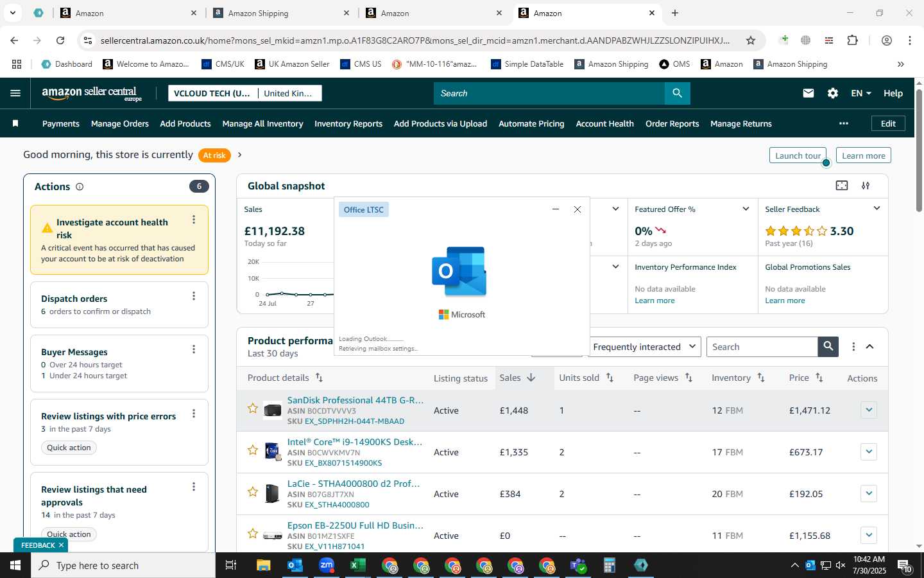Image resolution: width=924 pixels, height=578 pixels.
Task: Expand the Seller Feedback card dropdown
Action: point(877,208)
